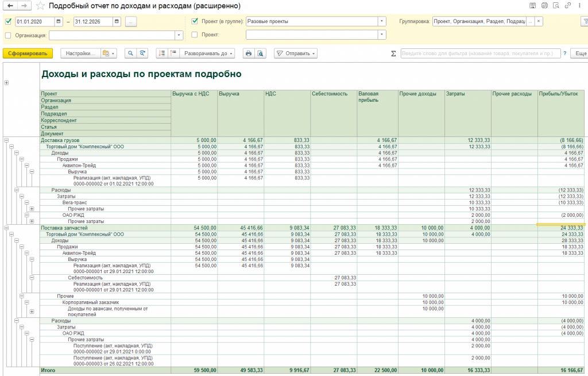Collapse the Корпоративный заказчик group
Viewport: 588px width, 376px height.
[x=26, y=302]
